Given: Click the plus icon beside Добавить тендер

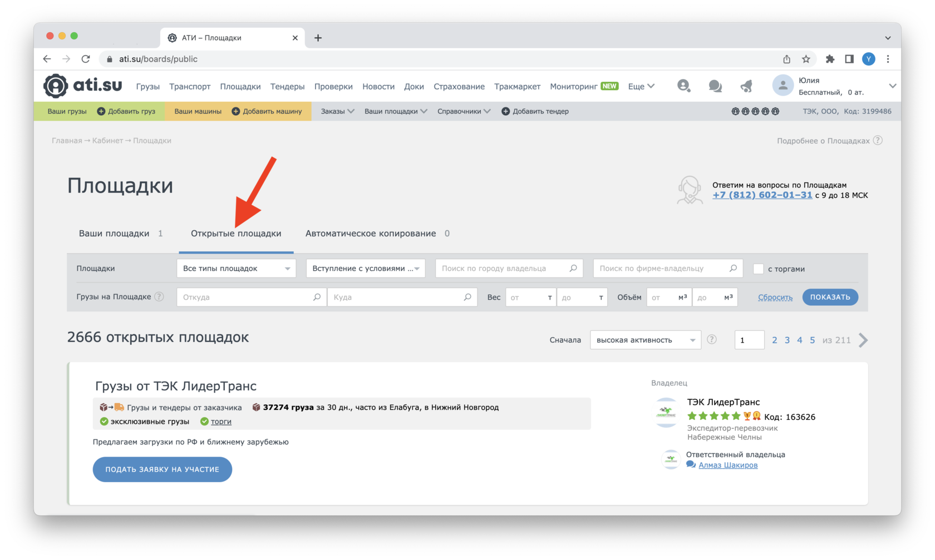Looking at the screenshot, I should (x=506, y=111).
